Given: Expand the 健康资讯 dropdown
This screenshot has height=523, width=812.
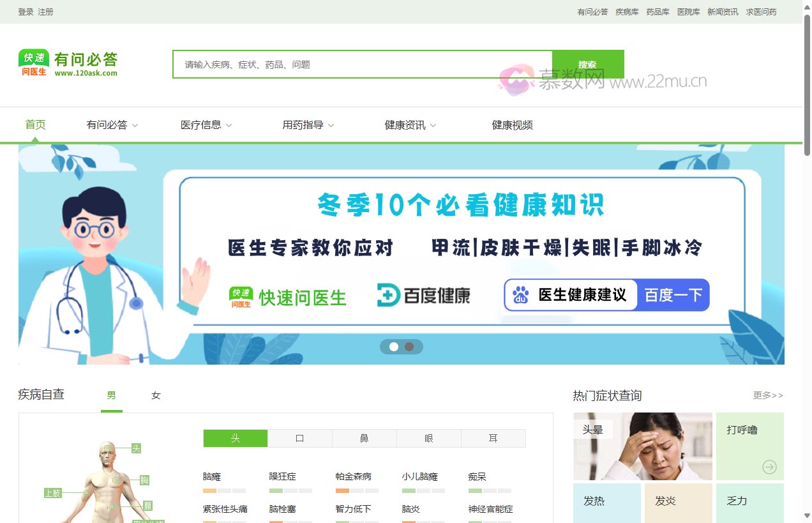Looking at the screenshot, I should [x=410, y=125].
